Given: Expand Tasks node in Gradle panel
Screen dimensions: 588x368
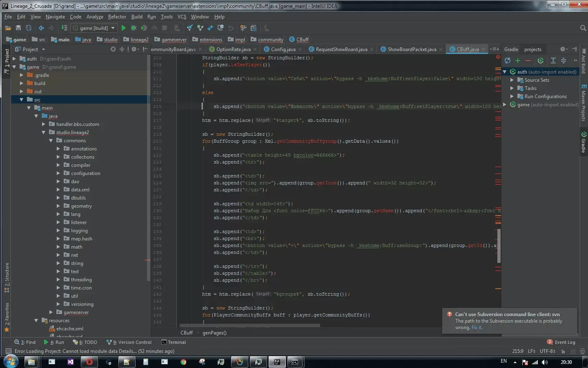Looking at the screenshot, I should [512, 88].
